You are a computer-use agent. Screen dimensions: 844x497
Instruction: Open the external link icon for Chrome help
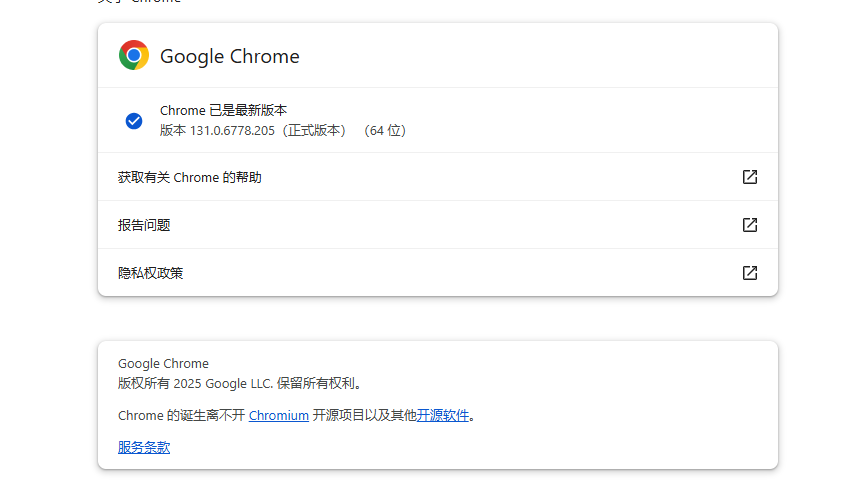(x=750, y=177)
